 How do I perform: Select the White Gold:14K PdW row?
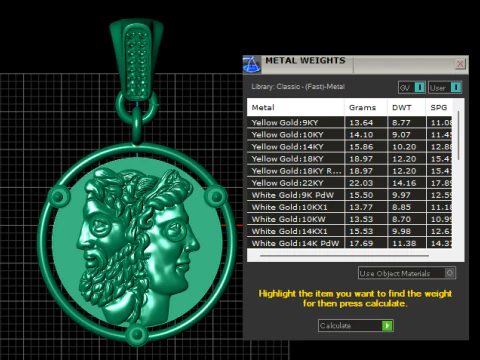(x=349, y=243)
